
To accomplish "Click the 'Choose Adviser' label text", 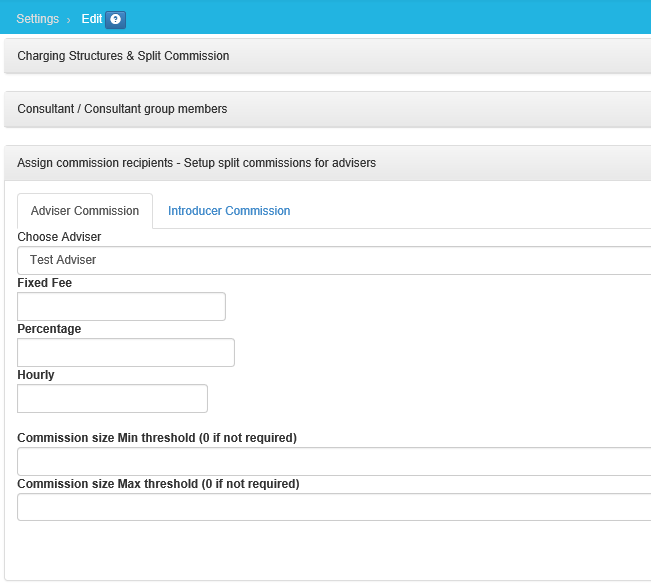I will [59, 237].
